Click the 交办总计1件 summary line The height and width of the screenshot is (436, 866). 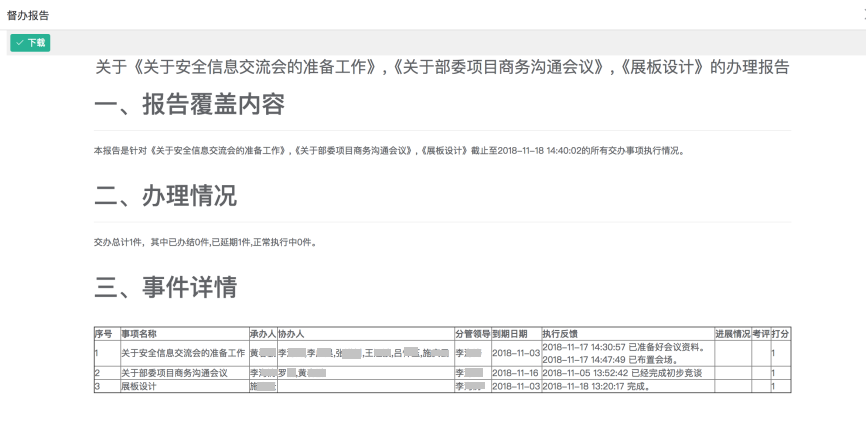204,242
